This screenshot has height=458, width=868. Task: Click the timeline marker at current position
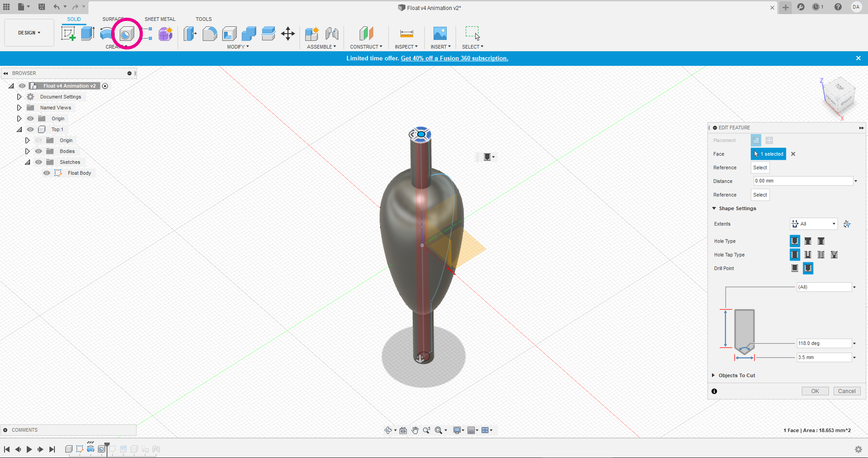point(107,445)
